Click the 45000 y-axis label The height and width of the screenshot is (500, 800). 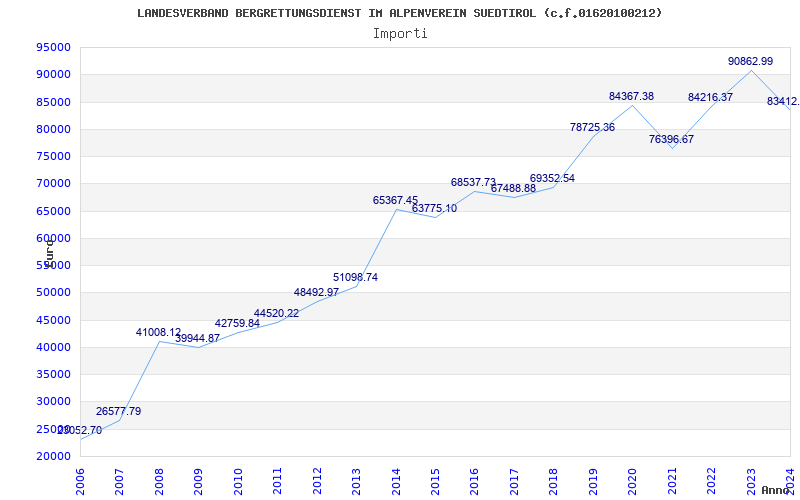53,320
